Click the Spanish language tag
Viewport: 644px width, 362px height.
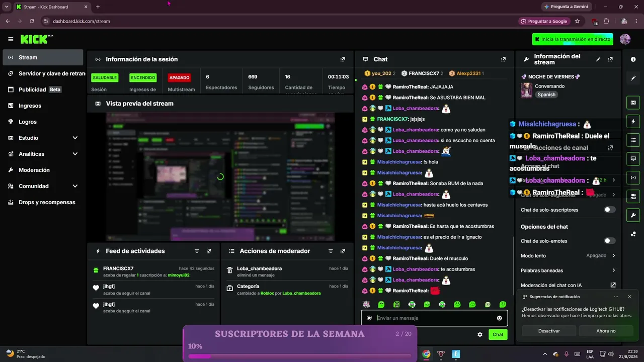546,95
